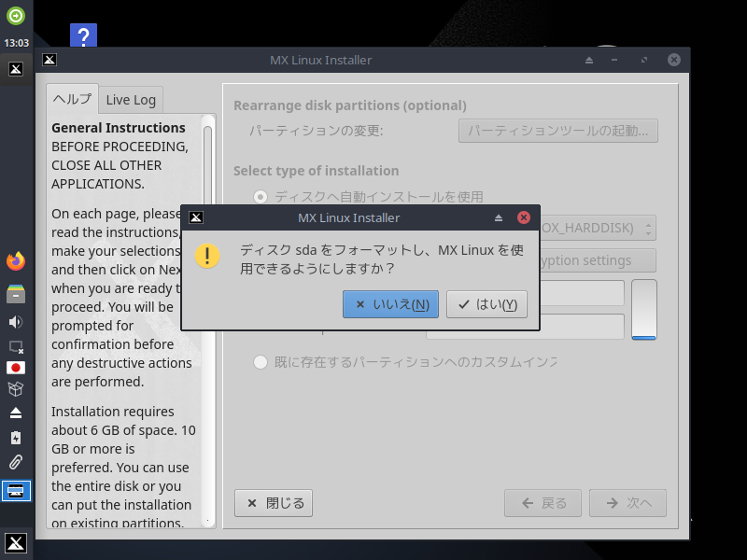
Task: Click the red record tray icon
Action: [16, 368]
